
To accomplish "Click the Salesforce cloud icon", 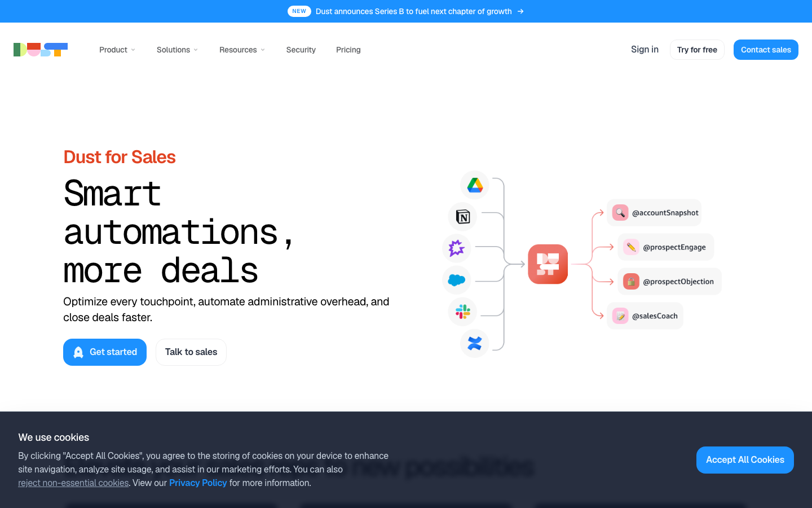I will tap(457, 280).
